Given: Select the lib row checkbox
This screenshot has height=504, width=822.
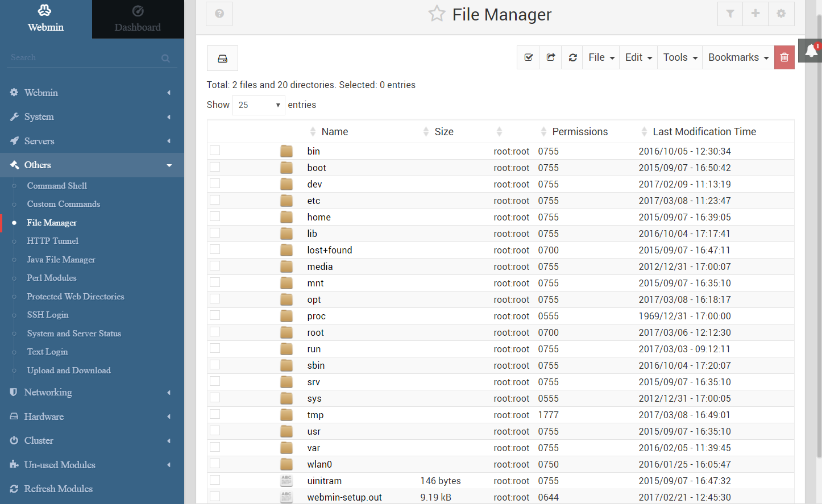Looking at the screenshot, I should coord(215,232).
